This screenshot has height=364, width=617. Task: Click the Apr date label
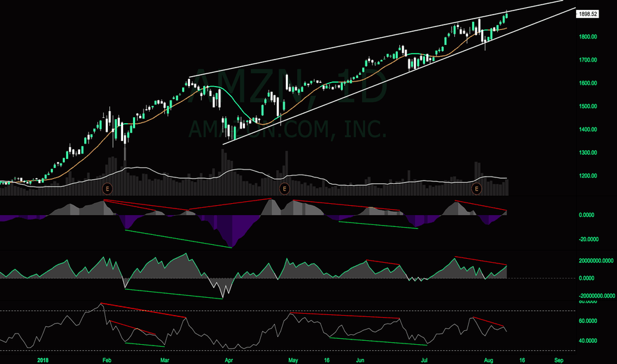228,360
